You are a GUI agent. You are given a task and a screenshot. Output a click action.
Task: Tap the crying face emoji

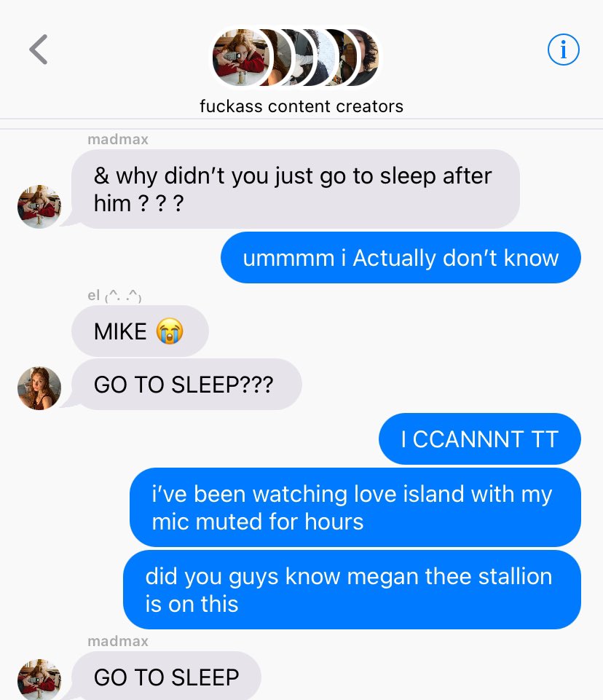pyautogui.click(x=170, y=331)
